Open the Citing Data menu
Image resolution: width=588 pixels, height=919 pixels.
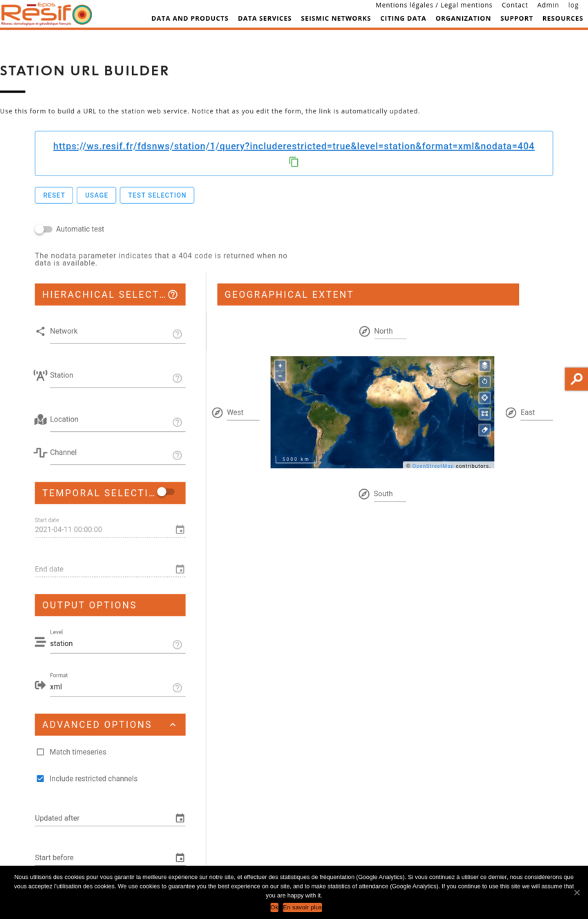[x=403, y=19]
